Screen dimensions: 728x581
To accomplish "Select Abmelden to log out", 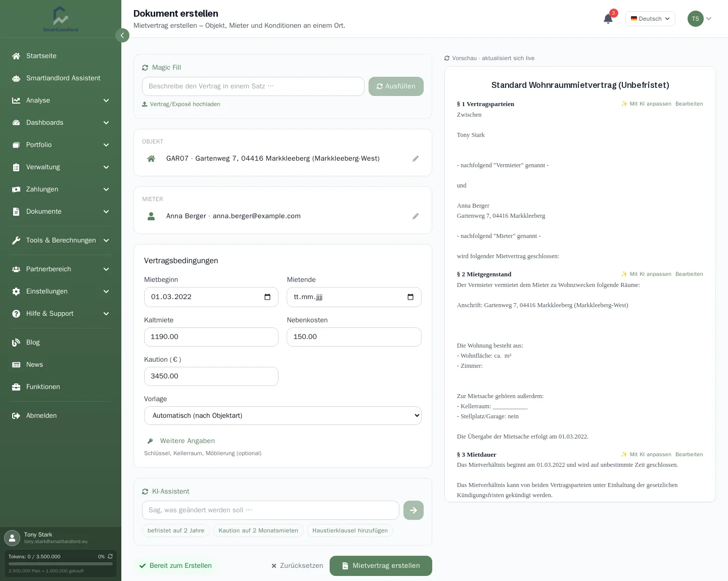I will [61, 416].
